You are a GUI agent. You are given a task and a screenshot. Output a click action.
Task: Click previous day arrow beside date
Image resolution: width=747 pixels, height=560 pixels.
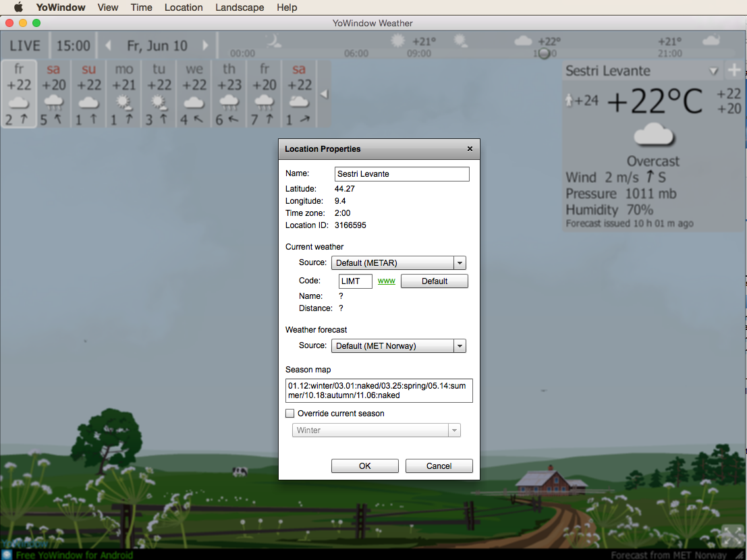pos(109,47)
